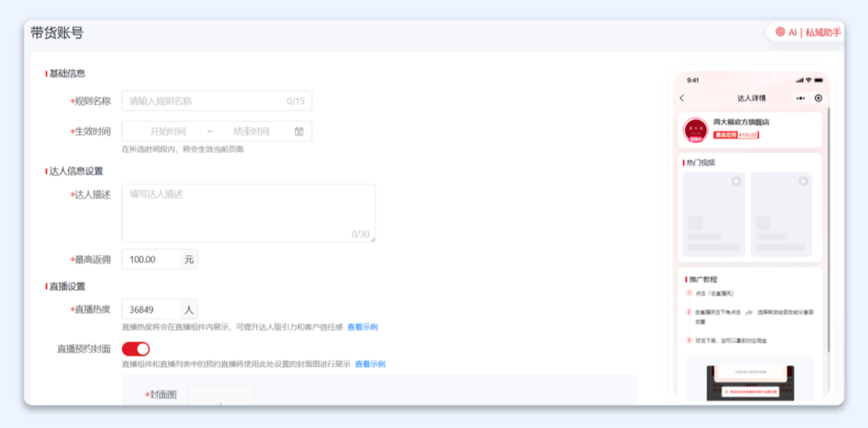Tap the back arrow in phone preview
868x428 pixels.
682,98
